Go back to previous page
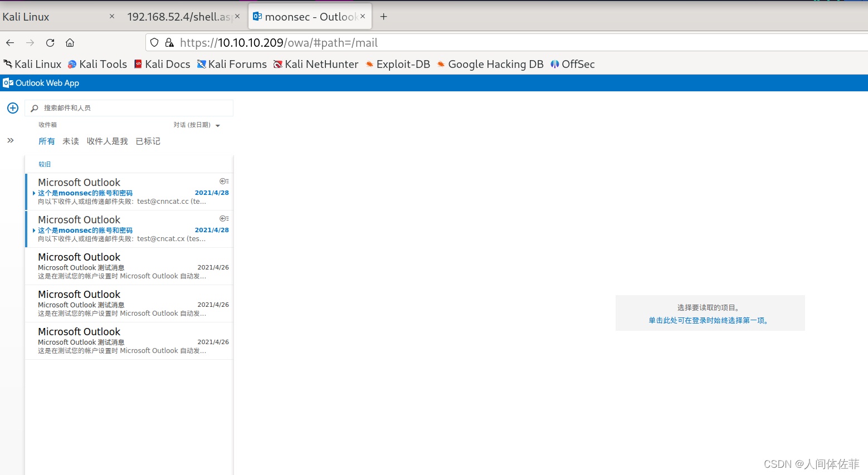Screen dimensions: 868x475 pos(10,43)
